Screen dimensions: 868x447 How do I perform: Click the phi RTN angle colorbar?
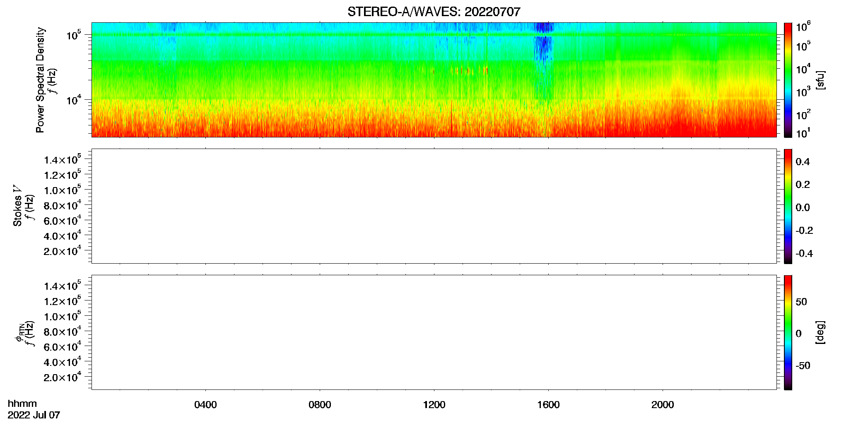click(x=788, y=332)
